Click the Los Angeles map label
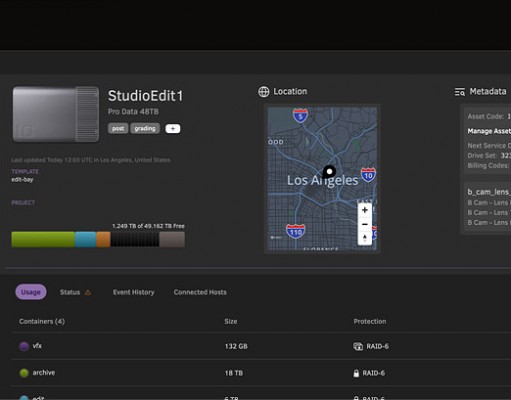The width and height of the screenshot is (511, 400). tap(322, 180)
